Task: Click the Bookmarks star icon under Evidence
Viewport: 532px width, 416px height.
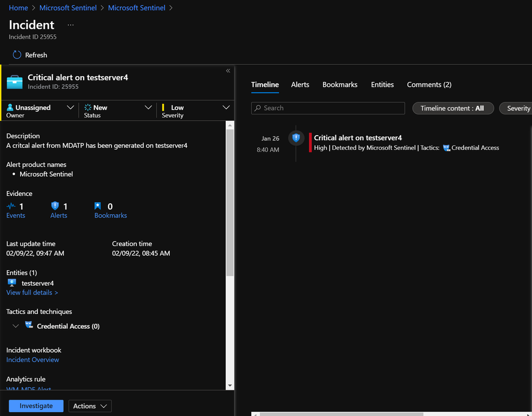Action: (97, 206)
